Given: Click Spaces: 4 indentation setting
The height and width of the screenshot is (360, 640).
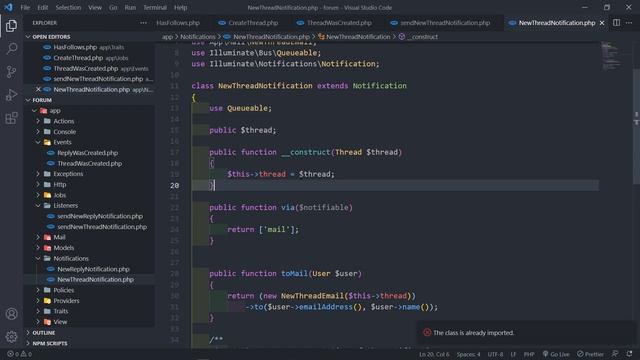Looking at the screenshot, I should 468,354.
